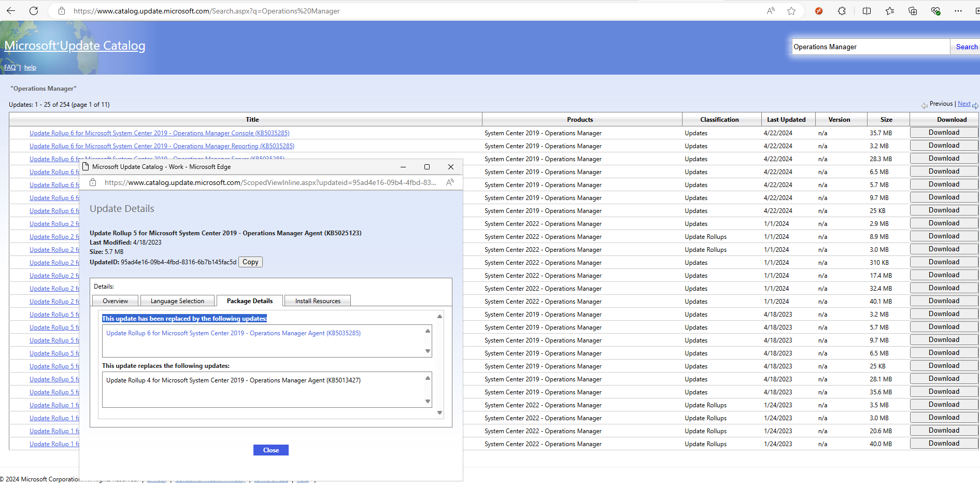Image resolution: width=980 pixels, height=499 pixels.
Task: Click the Operations Manager search field
Action: coord(871,47)
